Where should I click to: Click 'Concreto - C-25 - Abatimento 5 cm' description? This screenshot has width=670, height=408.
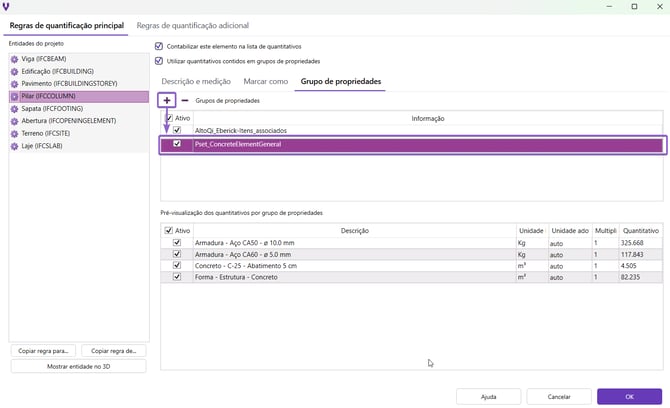coord(246,266)
